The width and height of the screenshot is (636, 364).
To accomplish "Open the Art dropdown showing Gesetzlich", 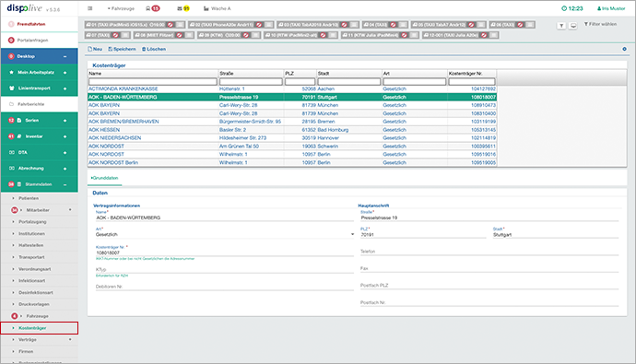I will [x=225, y=234].
